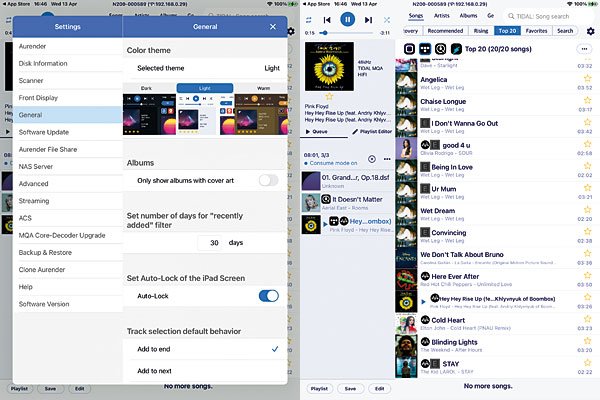The width and height of the screenshot is (600, 400).
Task: Open Backup & Restore settings
Action: 68,253
